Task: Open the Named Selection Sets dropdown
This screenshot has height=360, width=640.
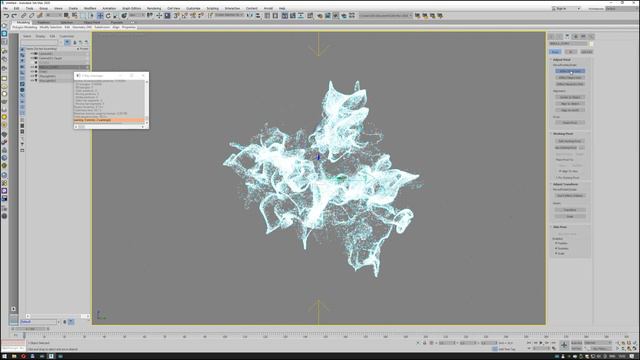Action: point(229,16)
